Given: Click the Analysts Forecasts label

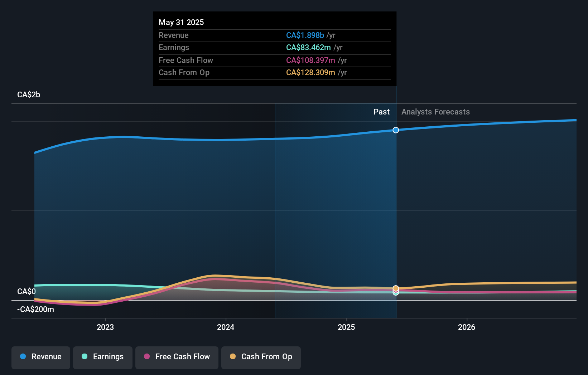Looking at the screenshot, I should point(435,112).
